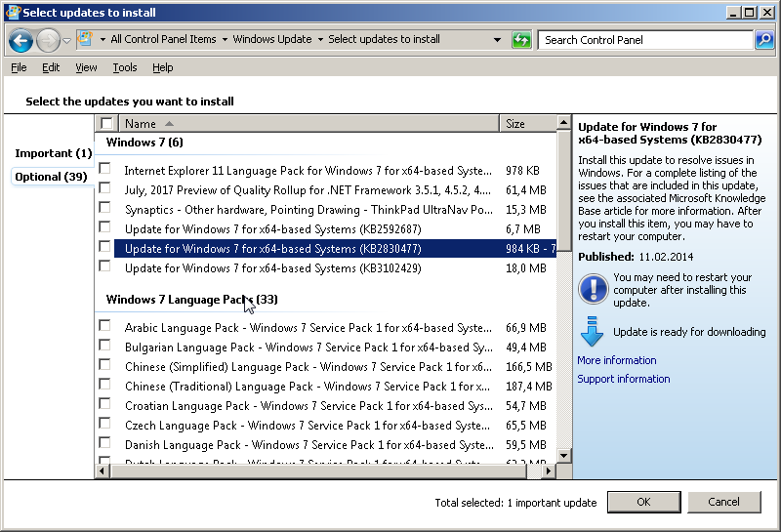The image size is (781, 532).
Task: Check update KB3102429 checkbox
Action: pos(104,266)
